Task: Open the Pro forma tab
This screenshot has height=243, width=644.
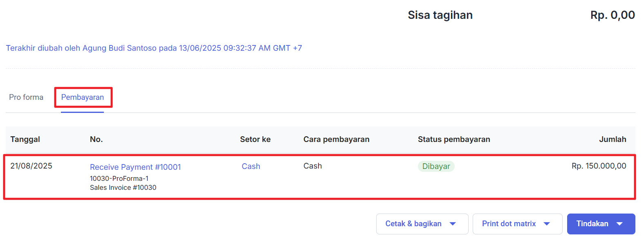Action: coord(26,97)
